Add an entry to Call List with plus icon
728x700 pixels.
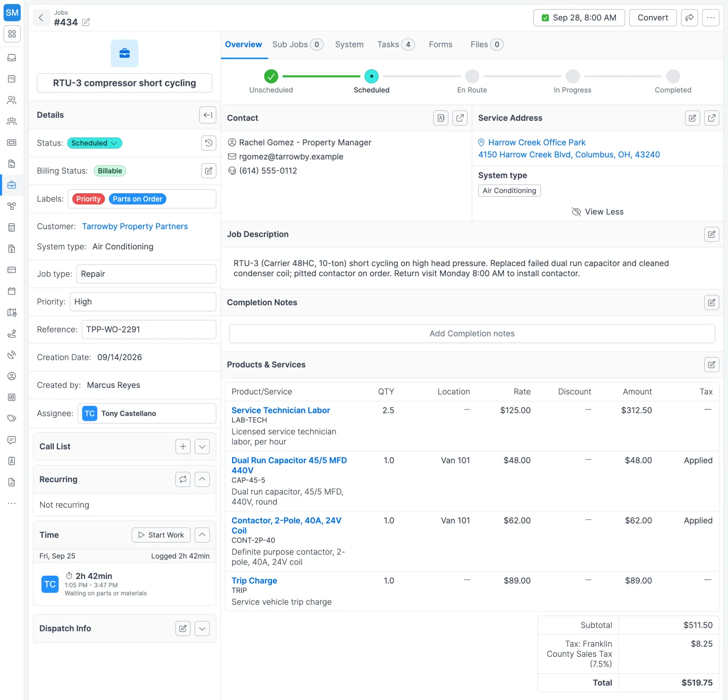(183, 447)
